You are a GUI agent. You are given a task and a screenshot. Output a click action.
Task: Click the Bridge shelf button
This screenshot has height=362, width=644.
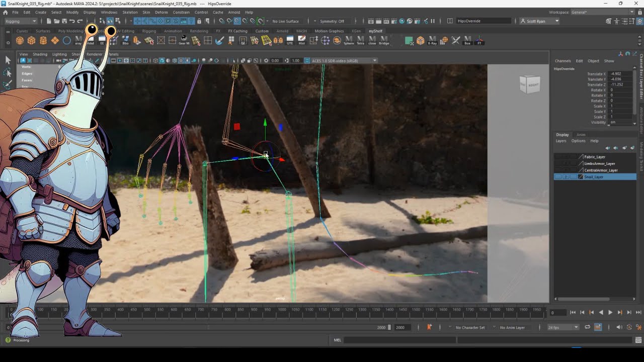pyautogui.click(x=384, y=41)
